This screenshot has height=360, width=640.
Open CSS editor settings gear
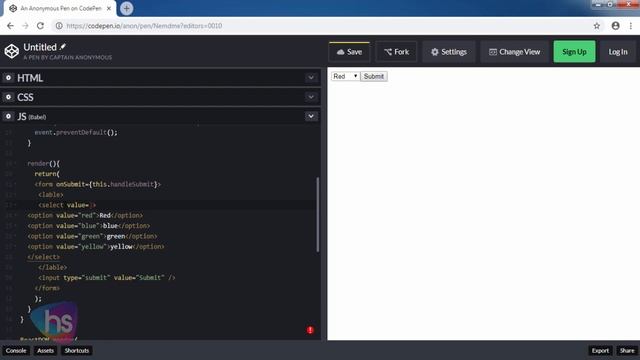(8, 97)
